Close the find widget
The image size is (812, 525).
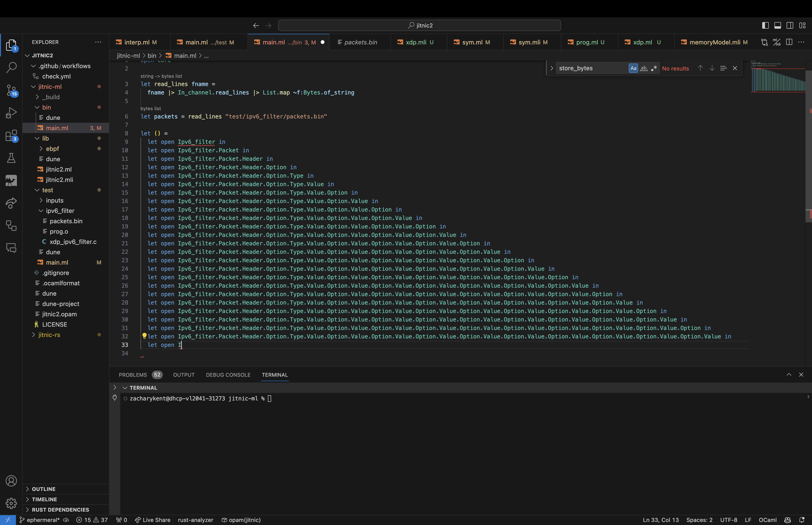(x=735, y=68)
